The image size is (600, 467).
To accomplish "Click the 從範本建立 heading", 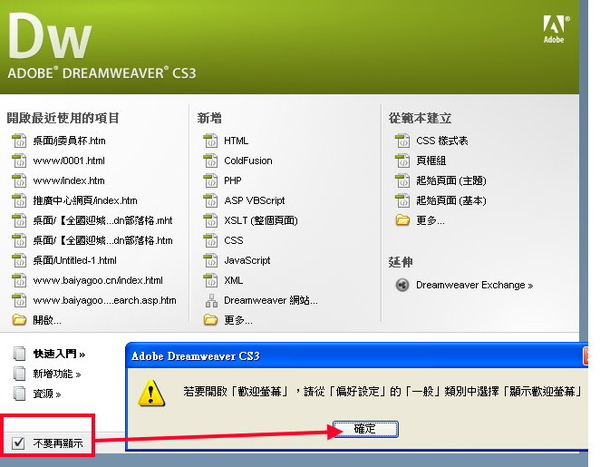I will [420, 118].
